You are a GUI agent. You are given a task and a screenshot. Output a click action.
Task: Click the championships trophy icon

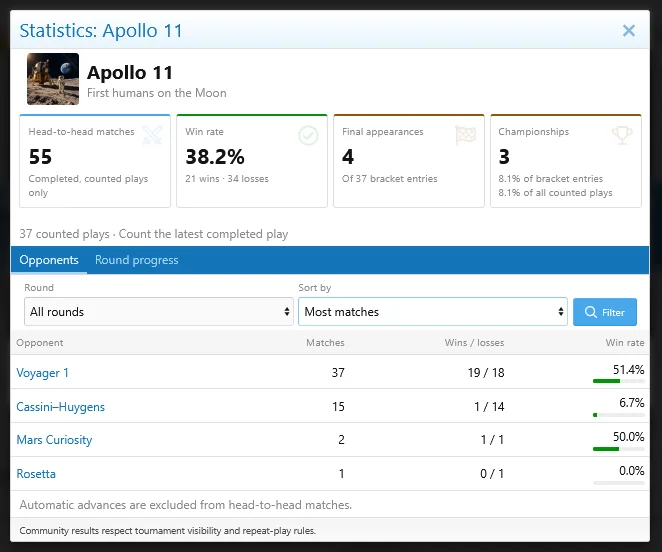(622, 135)
